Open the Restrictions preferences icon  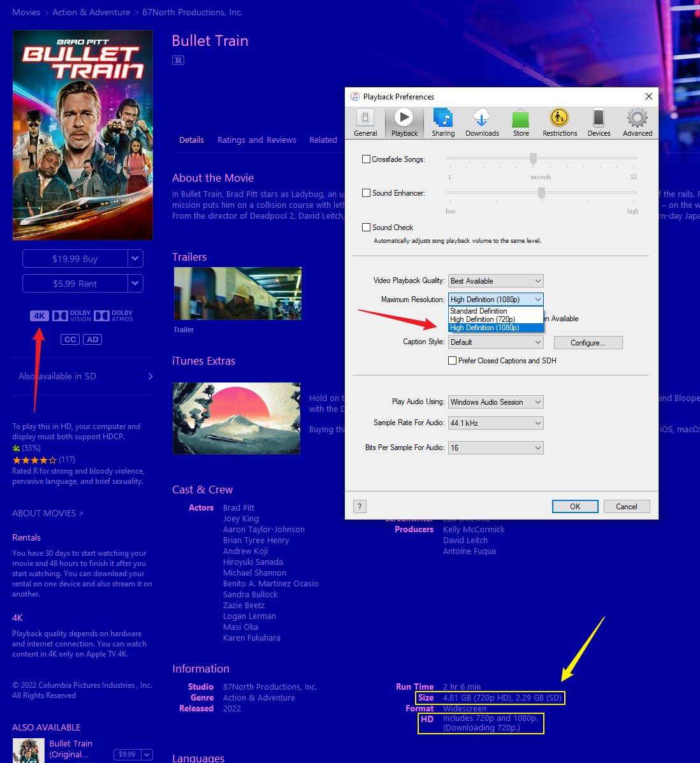[x=560, y=123]
